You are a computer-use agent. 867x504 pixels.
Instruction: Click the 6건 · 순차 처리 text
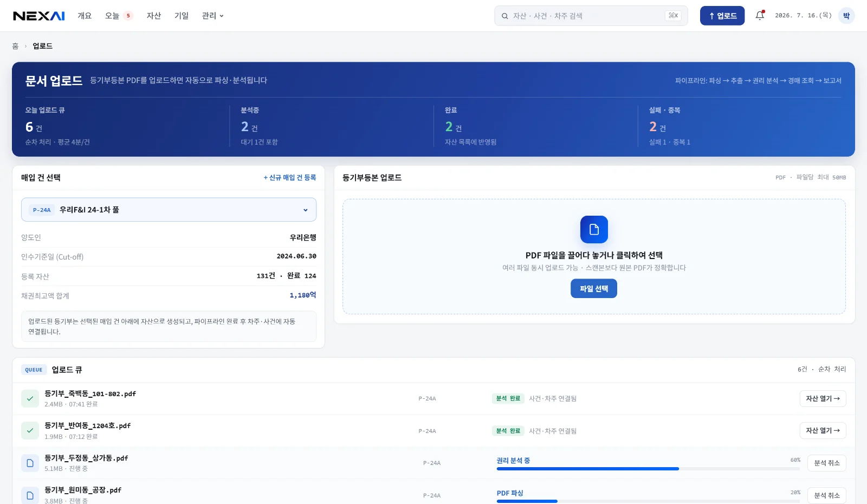(x=821, y=369)
